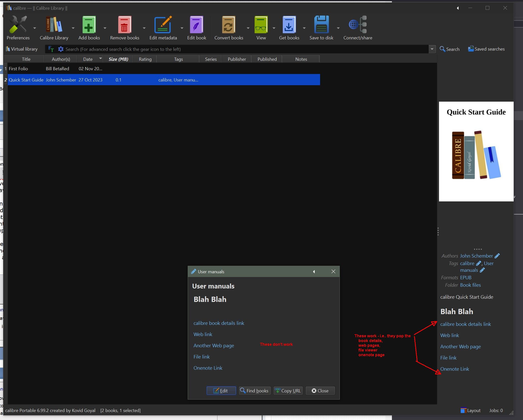The width and height of the screenshot is (523, 420).
Task: Click the Find books button
Action: 255,391
